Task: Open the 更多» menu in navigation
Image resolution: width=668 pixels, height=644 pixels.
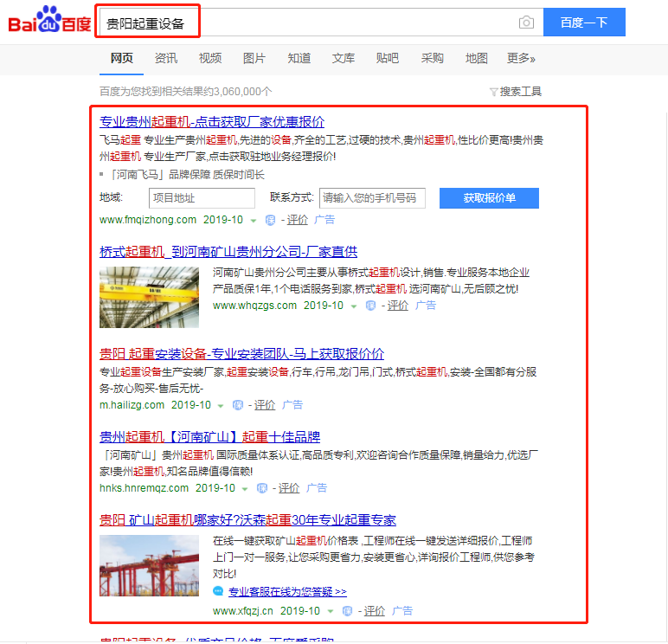Action: (x=521, y=58)
